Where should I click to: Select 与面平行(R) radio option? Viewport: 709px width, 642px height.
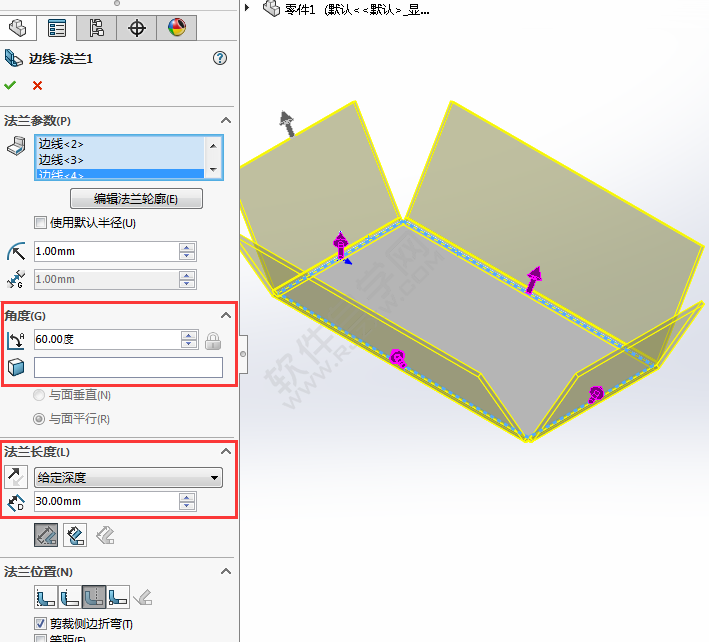pos(39,419)
